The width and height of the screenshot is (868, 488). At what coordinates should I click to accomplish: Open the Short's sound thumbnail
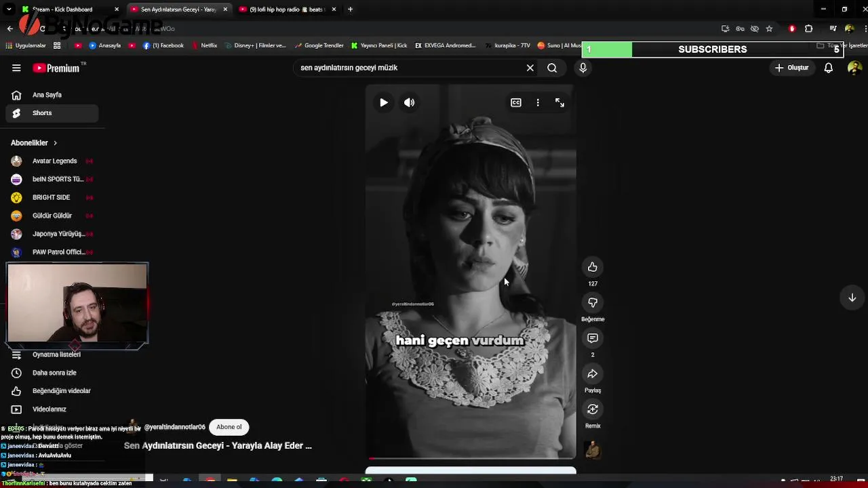(x=593, y=449)
